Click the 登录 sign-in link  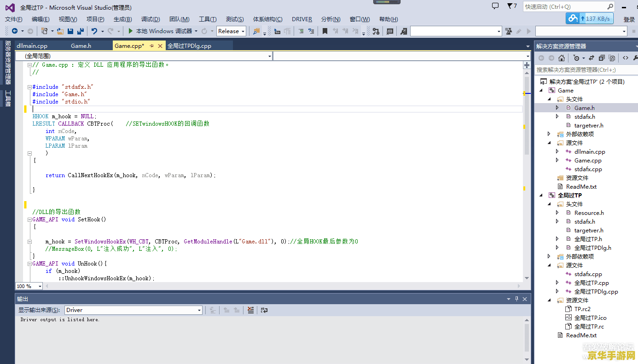629,19
